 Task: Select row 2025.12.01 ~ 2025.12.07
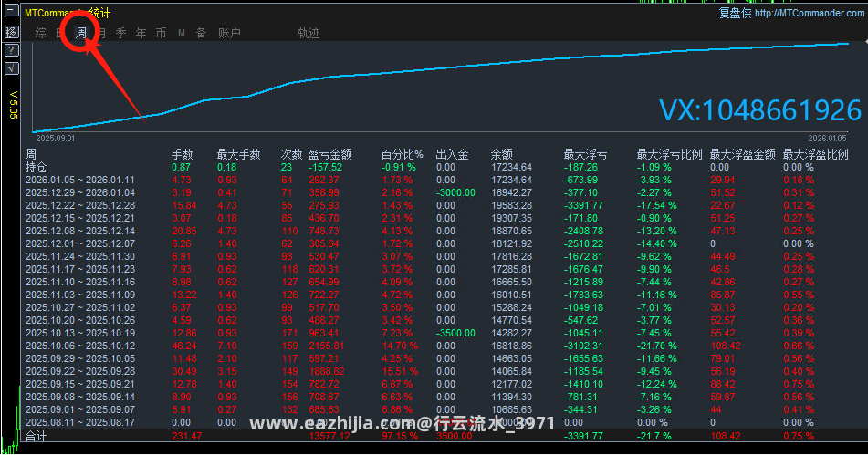79,243
